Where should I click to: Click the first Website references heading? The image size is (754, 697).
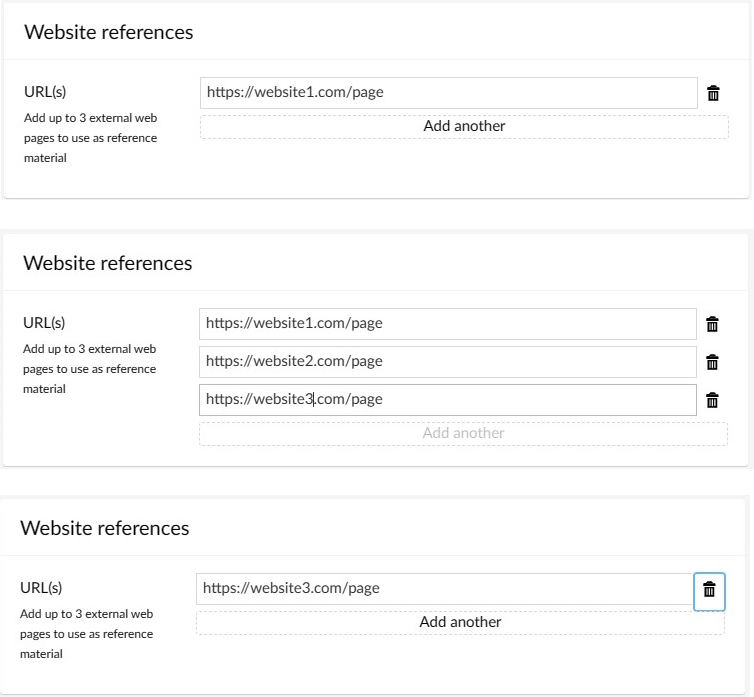click(x=109, y=32)
